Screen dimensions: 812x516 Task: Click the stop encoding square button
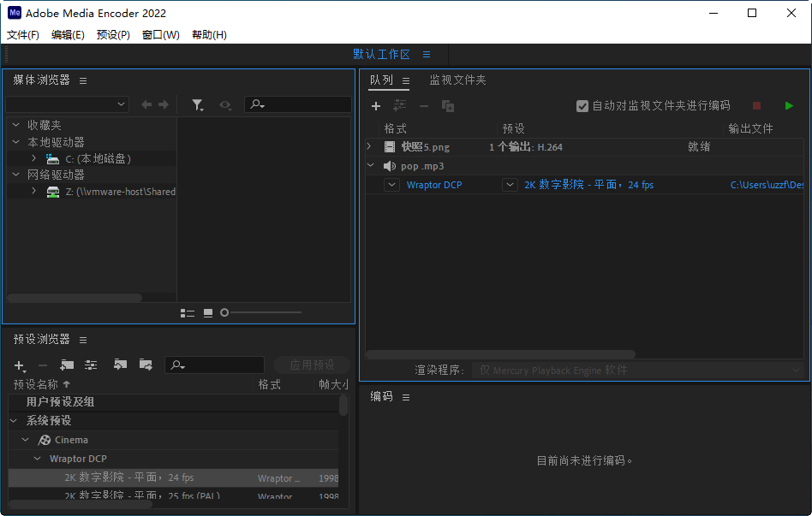click(755, 105)
